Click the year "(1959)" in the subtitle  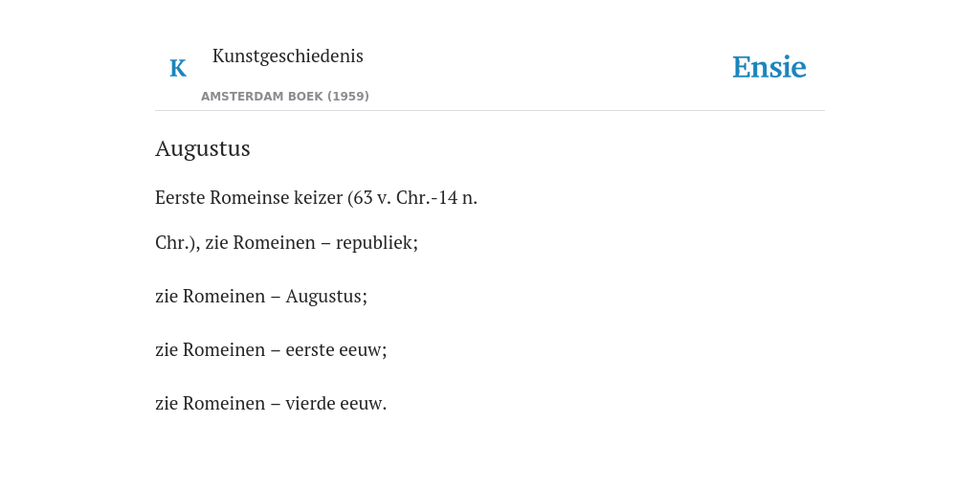coord(348,97)
